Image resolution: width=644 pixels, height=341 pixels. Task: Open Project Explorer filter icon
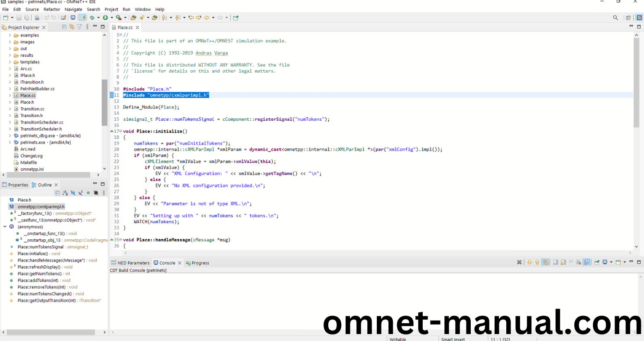[79, 27]
